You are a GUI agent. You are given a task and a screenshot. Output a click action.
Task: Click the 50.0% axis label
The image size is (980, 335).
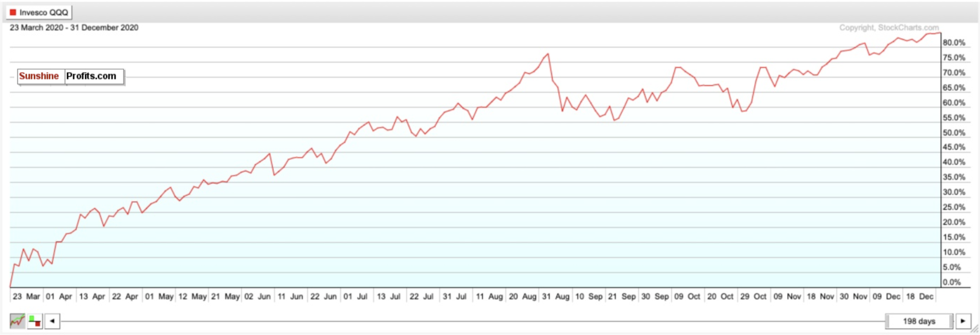(954, 133)
